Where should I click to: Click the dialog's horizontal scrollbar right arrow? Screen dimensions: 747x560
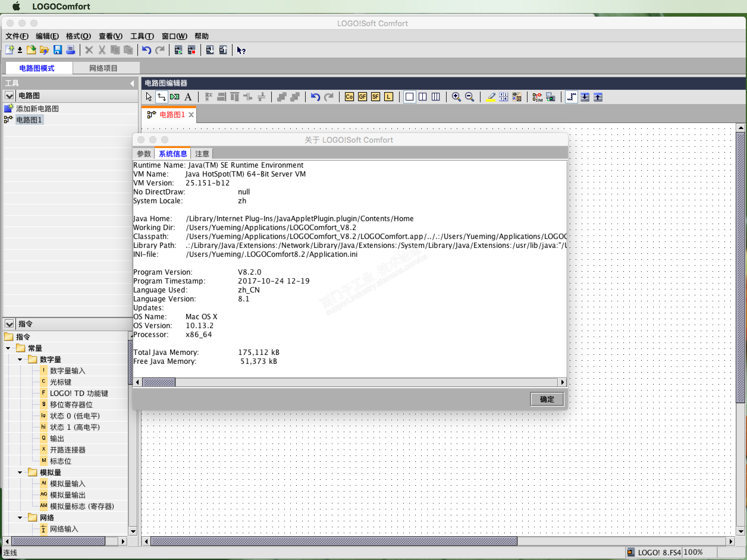(562, 382)
